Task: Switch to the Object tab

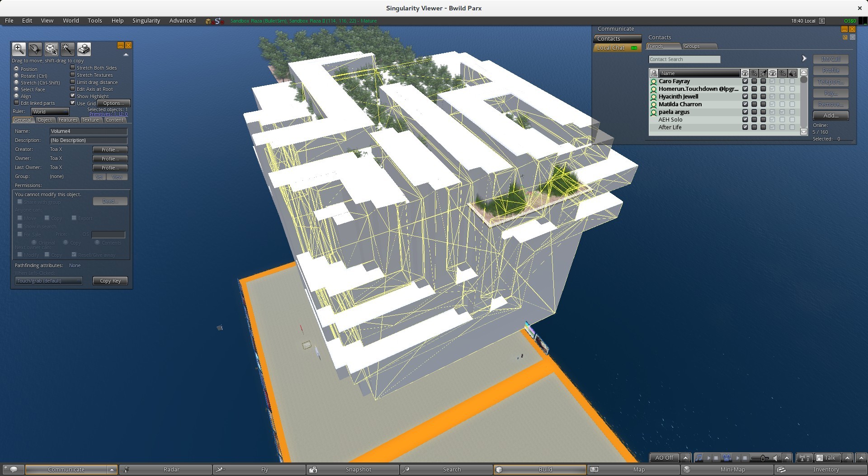Action: pos(45,120)
